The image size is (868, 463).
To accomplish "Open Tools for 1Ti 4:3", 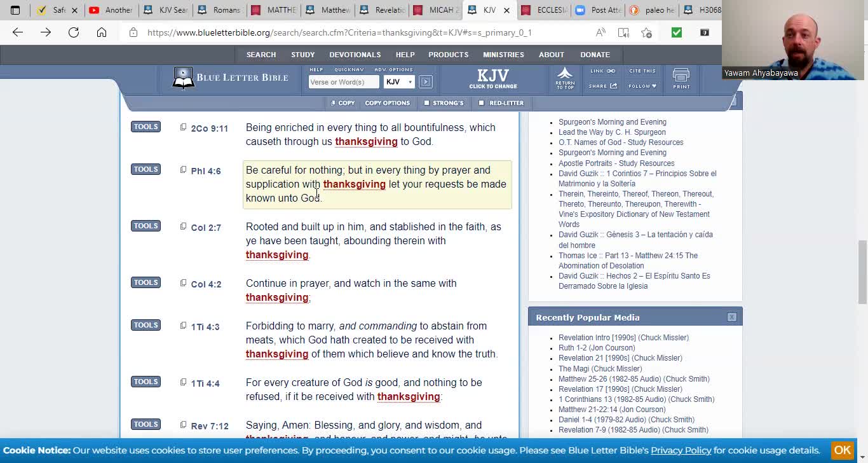I will click(x=146, y=325).
